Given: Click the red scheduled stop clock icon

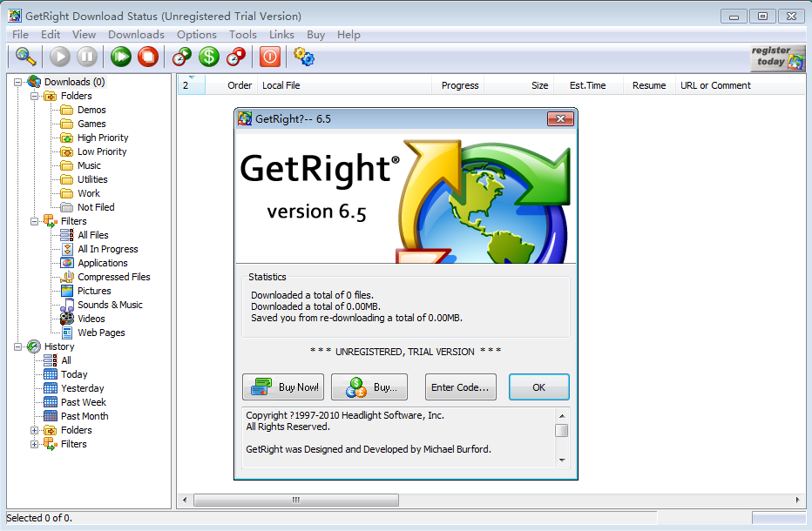Looking at the screenshot, I should click(x=236, y=57).
